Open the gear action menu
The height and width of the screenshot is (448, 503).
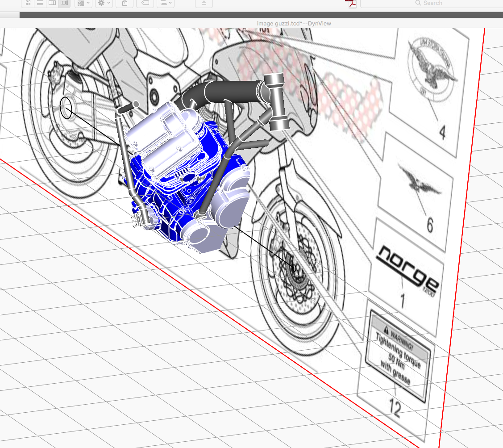tap(104, 3)
